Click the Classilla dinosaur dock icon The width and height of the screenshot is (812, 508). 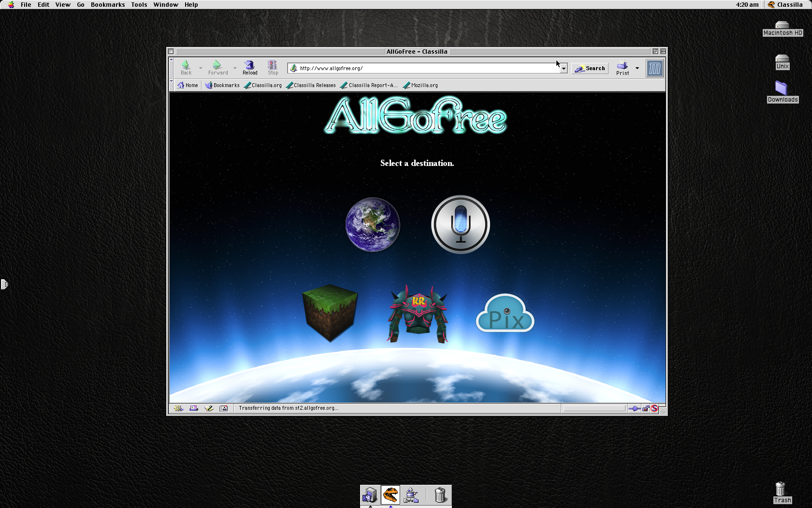pos(391,495)
